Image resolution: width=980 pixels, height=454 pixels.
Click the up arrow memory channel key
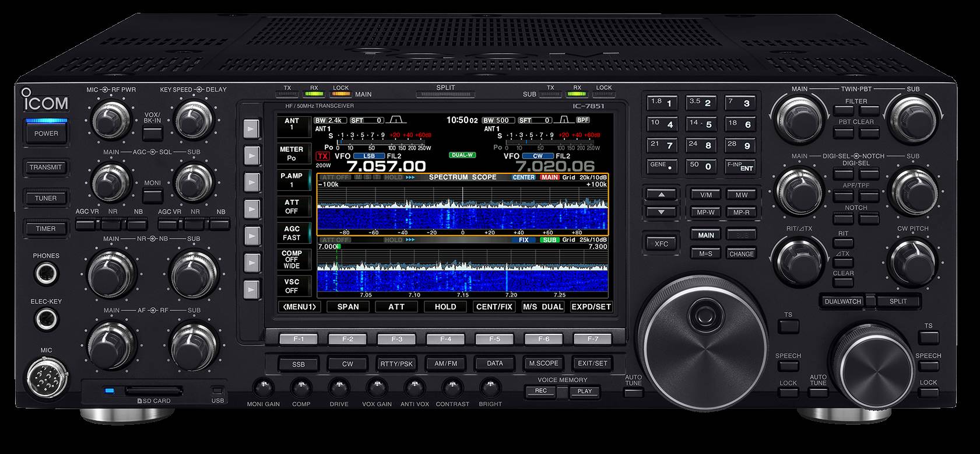point(661,194)
